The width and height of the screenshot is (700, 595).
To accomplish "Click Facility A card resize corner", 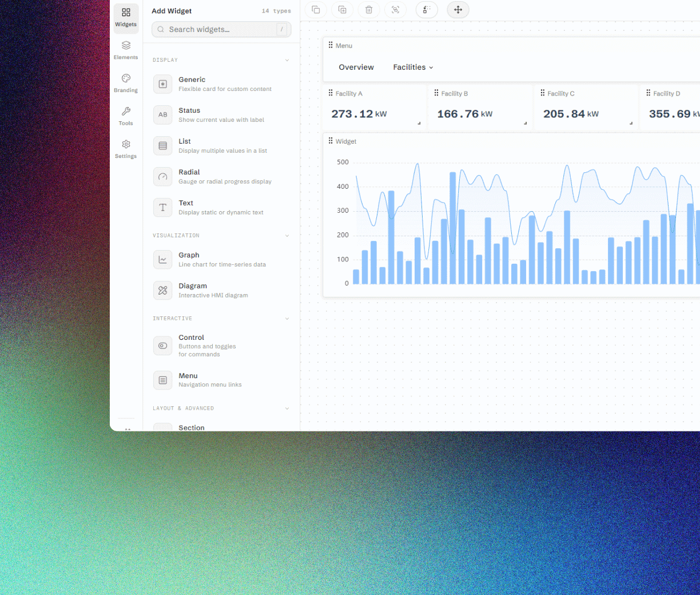I will 419,123.
